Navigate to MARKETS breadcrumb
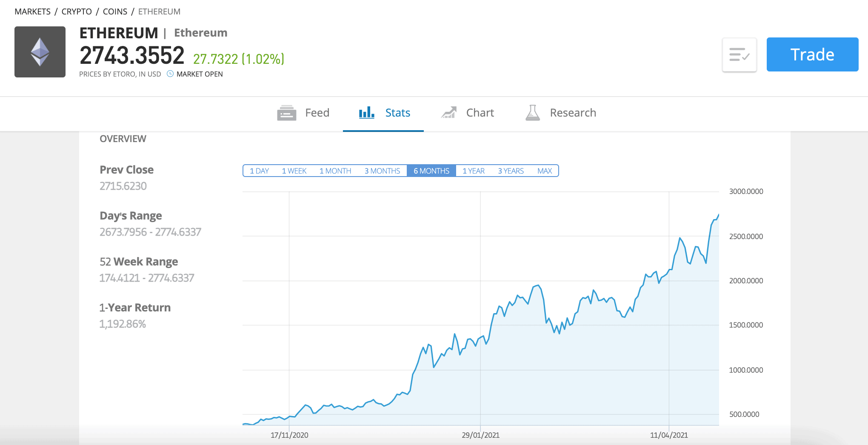The height and width of the screenshot is (445, 868). coord(32,11)
